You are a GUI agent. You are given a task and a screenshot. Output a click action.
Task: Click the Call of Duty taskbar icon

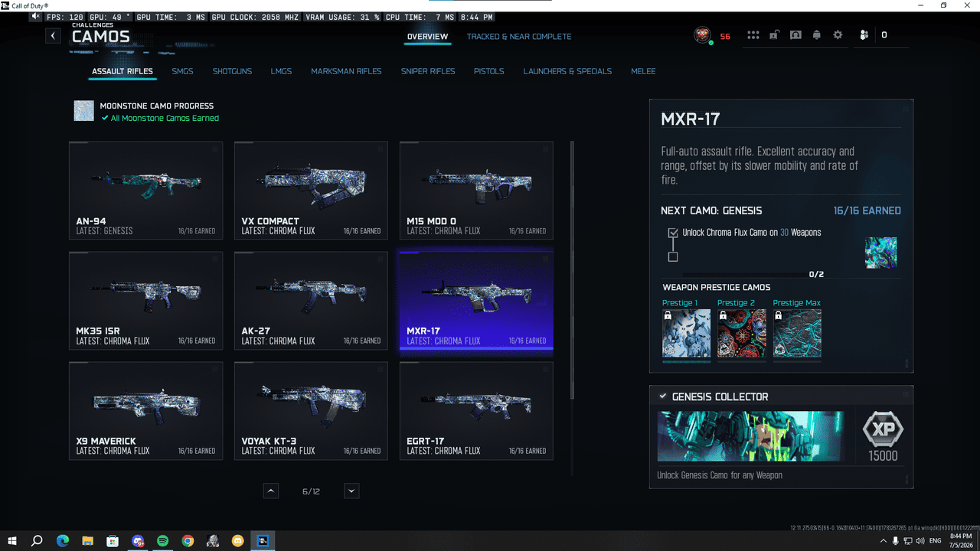click(x=263, y=541)
